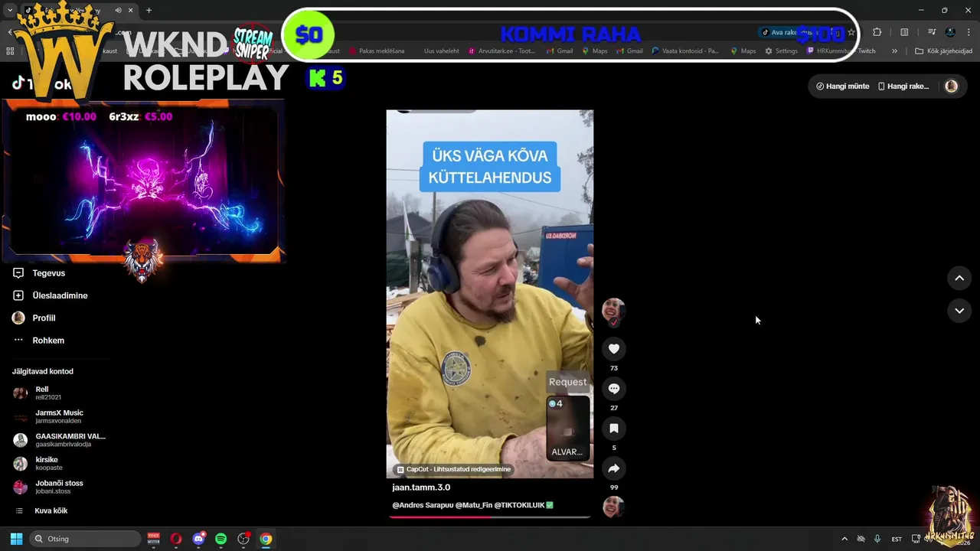Click the Otsing taskbar search box
Viewport: 980px width, 551px height.
pos(85,539)
